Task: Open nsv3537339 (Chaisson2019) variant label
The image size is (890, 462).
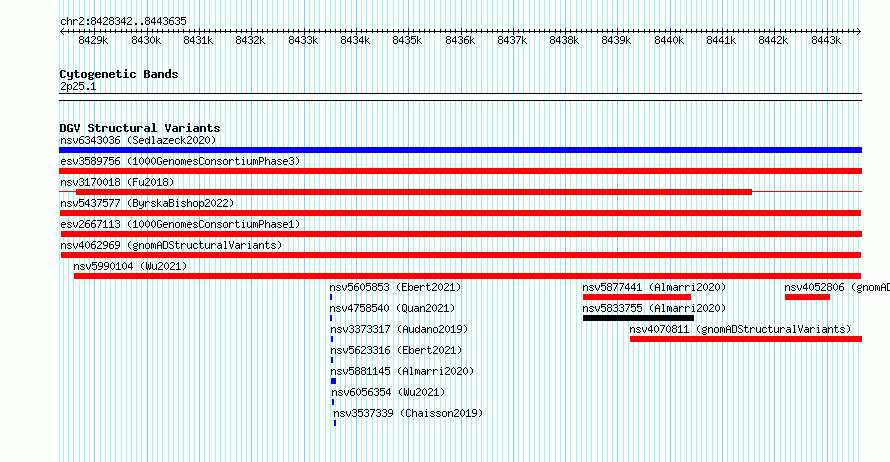Action: [408, 413]
